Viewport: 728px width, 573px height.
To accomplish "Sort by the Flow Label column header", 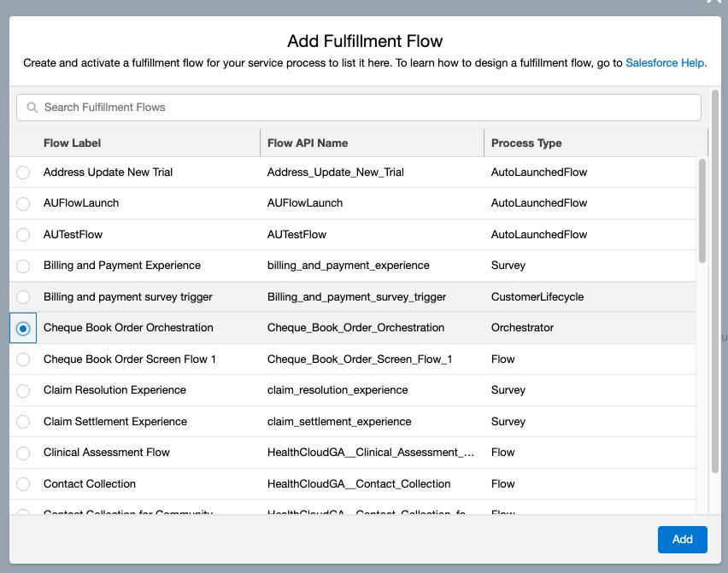I will (73, 142).
